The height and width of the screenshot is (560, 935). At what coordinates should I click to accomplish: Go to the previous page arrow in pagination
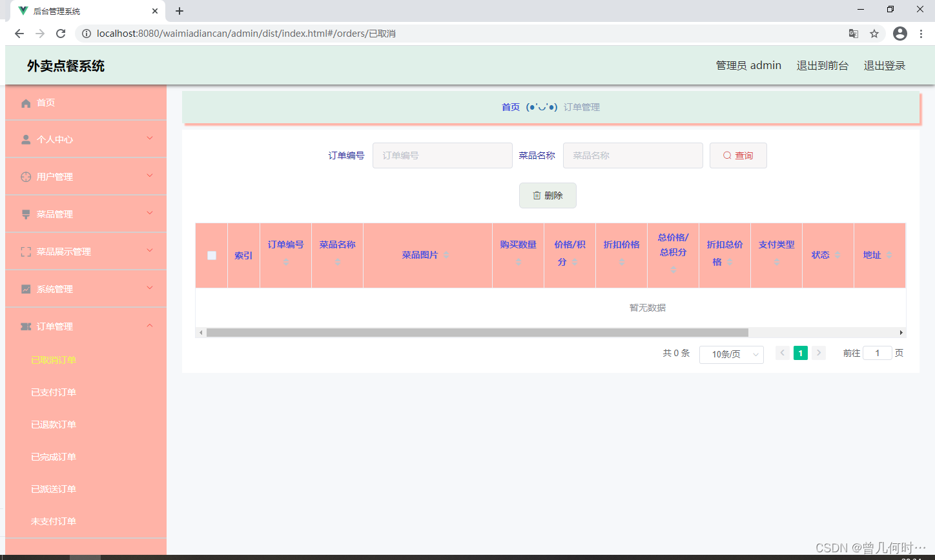pyautogui.click(x=783, y=353)
